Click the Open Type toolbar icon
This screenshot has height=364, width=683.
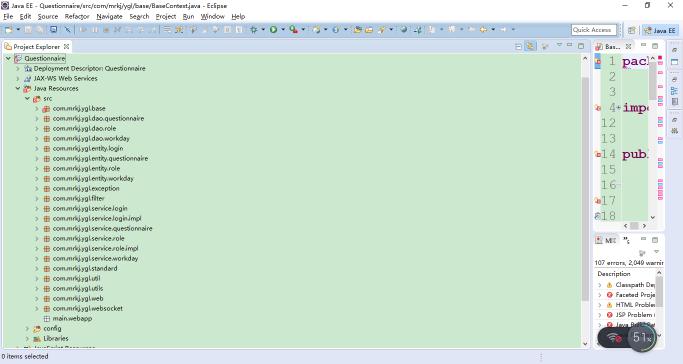coord(358,30)
